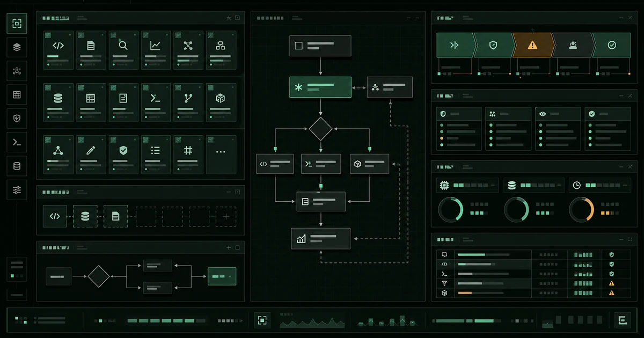Open the terminal prompt icon in left sidebar
This screenshot has height=338, width=644.
17,142
